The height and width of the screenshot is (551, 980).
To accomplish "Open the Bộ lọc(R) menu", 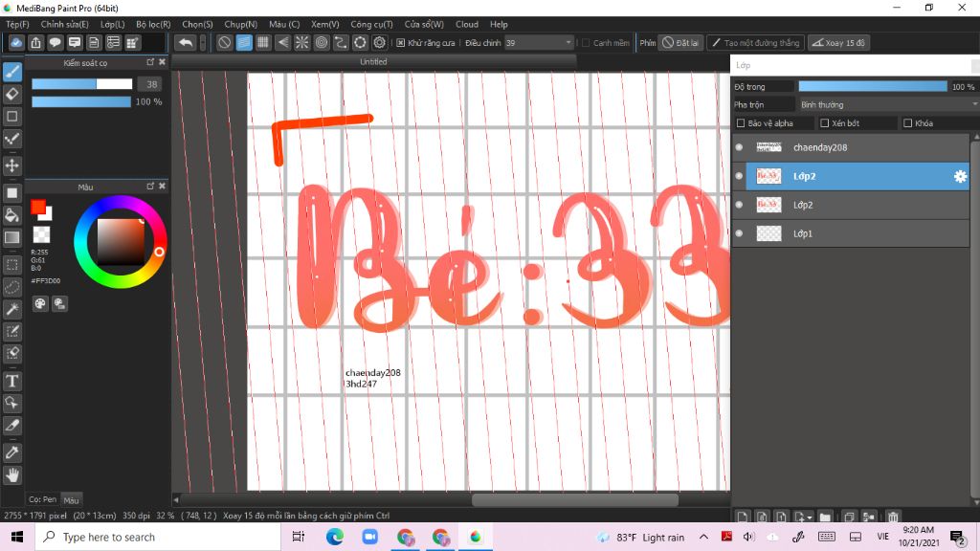I will (153, 24).
